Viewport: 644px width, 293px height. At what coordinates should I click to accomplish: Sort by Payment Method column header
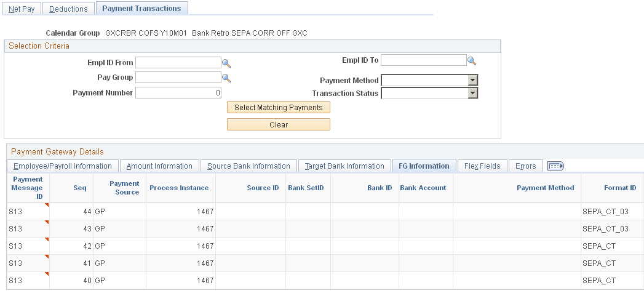pyautogui.click(x=546, y=188)
